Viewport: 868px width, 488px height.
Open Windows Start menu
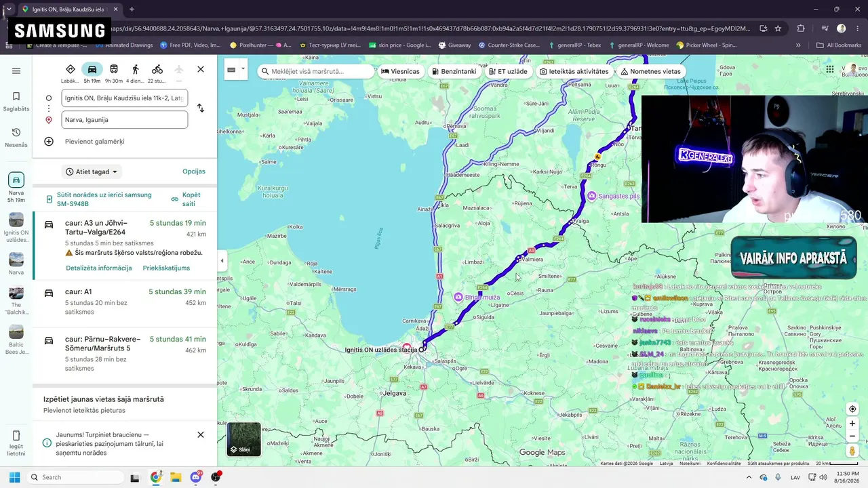14,477
